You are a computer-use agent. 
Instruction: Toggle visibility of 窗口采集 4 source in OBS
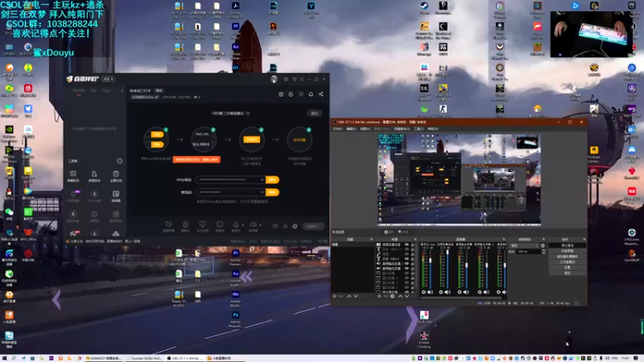click(407, 287)
